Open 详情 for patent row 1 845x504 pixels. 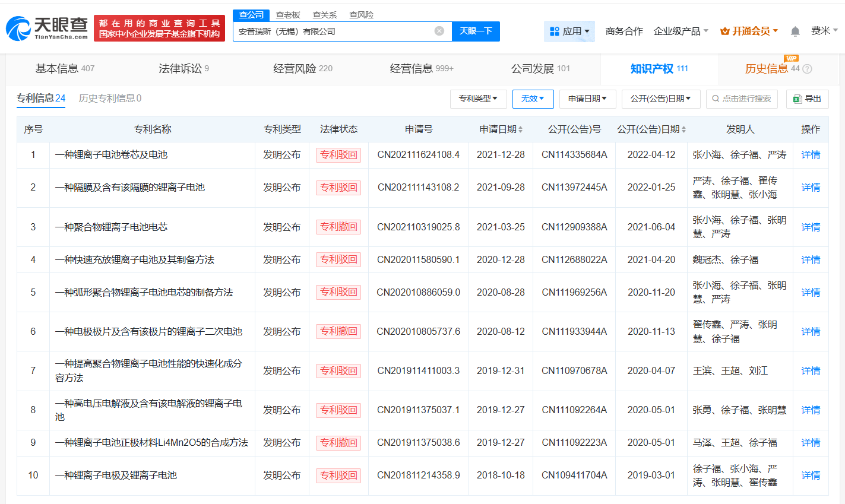(811, 155)
